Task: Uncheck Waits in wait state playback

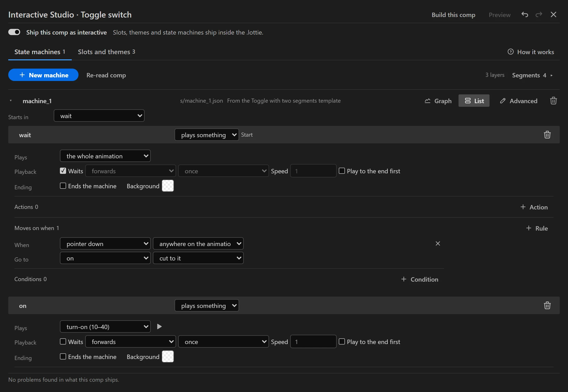Action: (63, 171)
